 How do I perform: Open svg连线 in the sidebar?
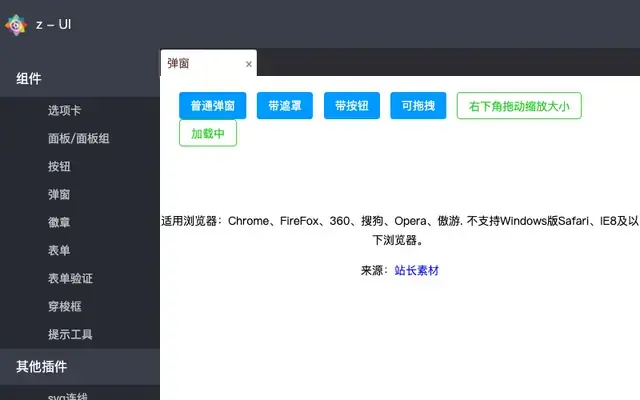click(x=67, y=396)
